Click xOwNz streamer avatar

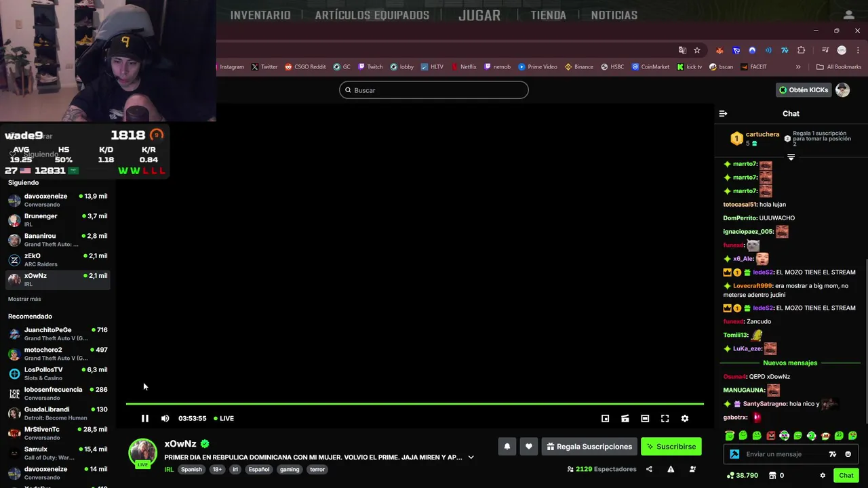(x=143, y=453)
